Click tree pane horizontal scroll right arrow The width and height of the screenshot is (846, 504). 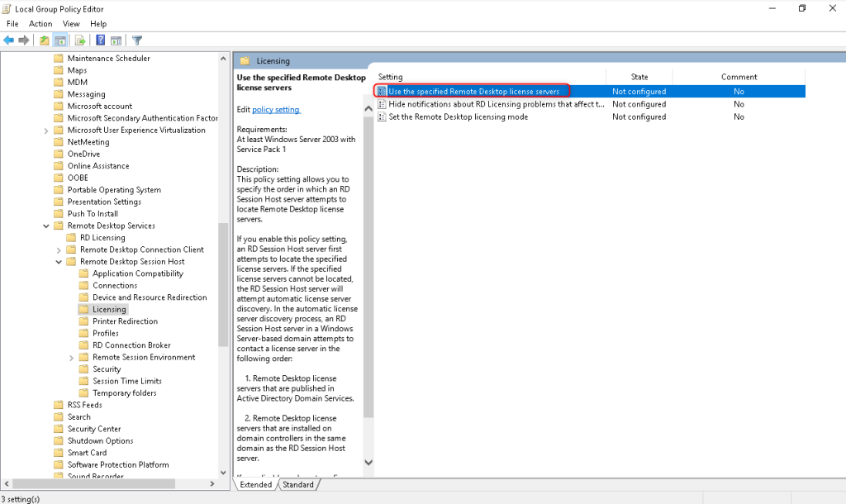point(212,484)
